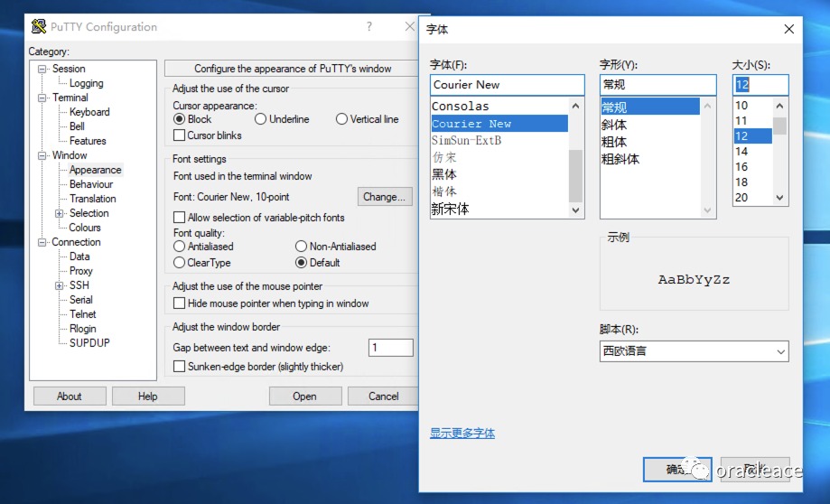Image resolution: width=830 pixels, height=504 pixels.
Task: Collapse the Terminal tree node
Action: [42, 98]
